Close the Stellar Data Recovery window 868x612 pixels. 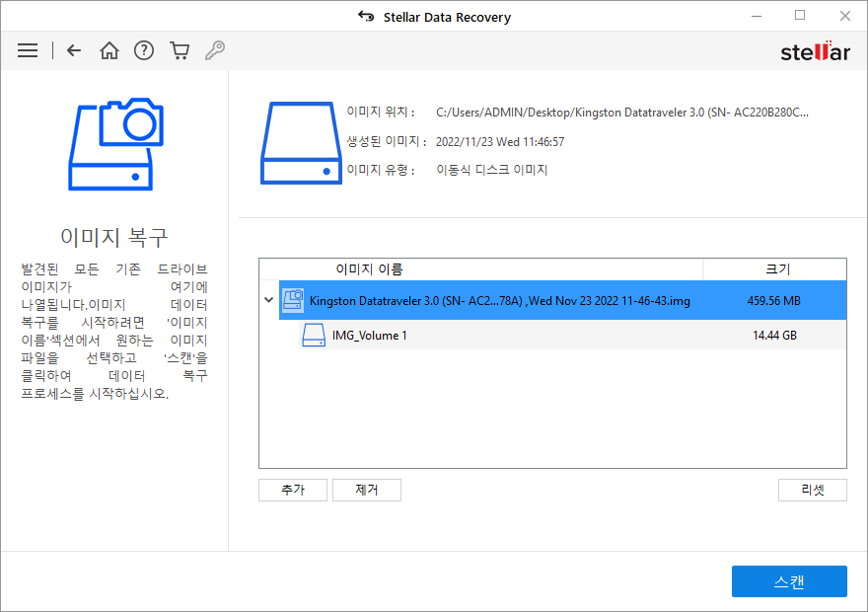tap(844, 16)
